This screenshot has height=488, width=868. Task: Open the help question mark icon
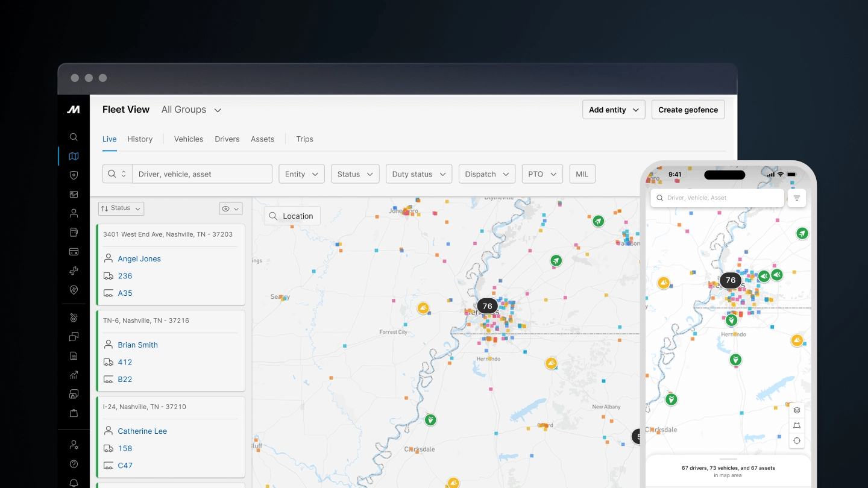pyautogui.click(x=74, y=464)
